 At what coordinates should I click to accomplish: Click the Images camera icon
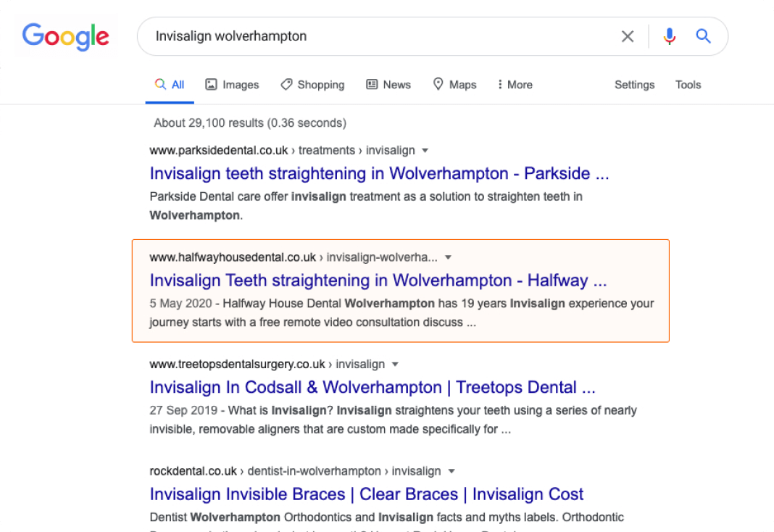(211, 84)
